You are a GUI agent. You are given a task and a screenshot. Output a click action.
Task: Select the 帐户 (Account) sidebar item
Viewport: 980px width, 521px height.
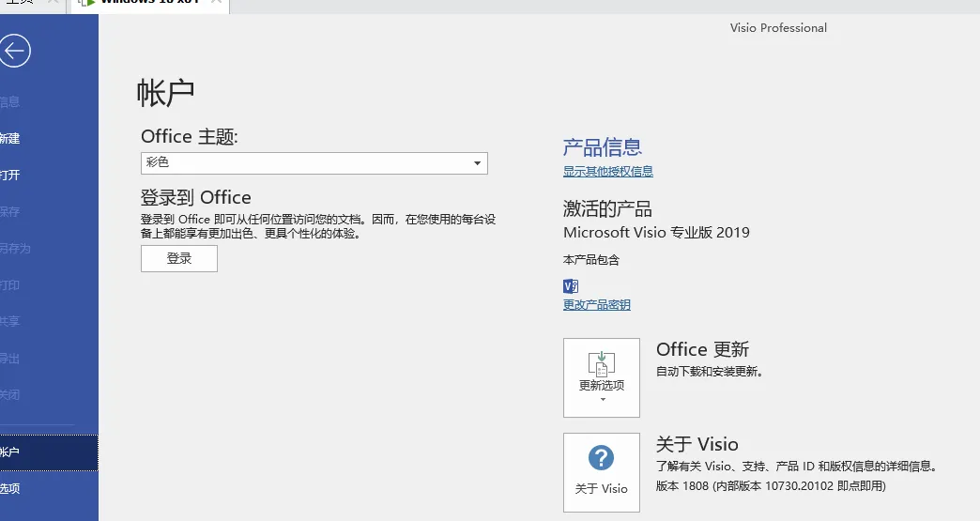49,452
